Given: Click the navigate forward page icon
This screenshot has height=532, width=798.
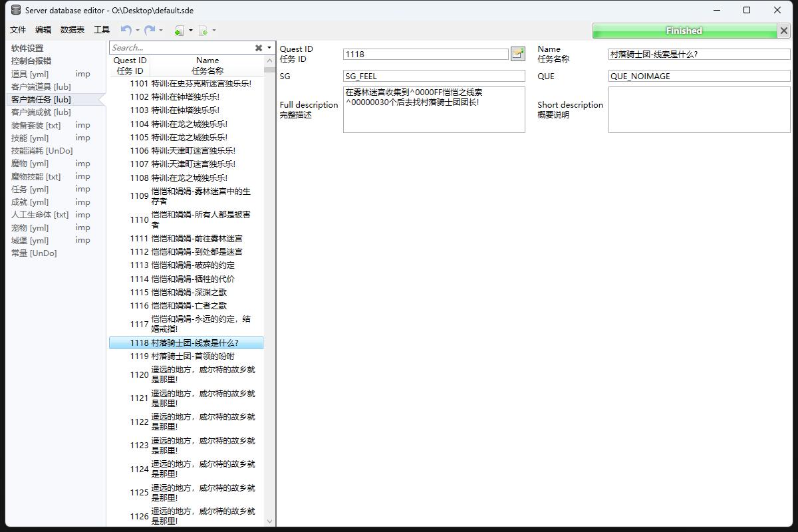Looking at the screenshot, I should pos(203,31).
